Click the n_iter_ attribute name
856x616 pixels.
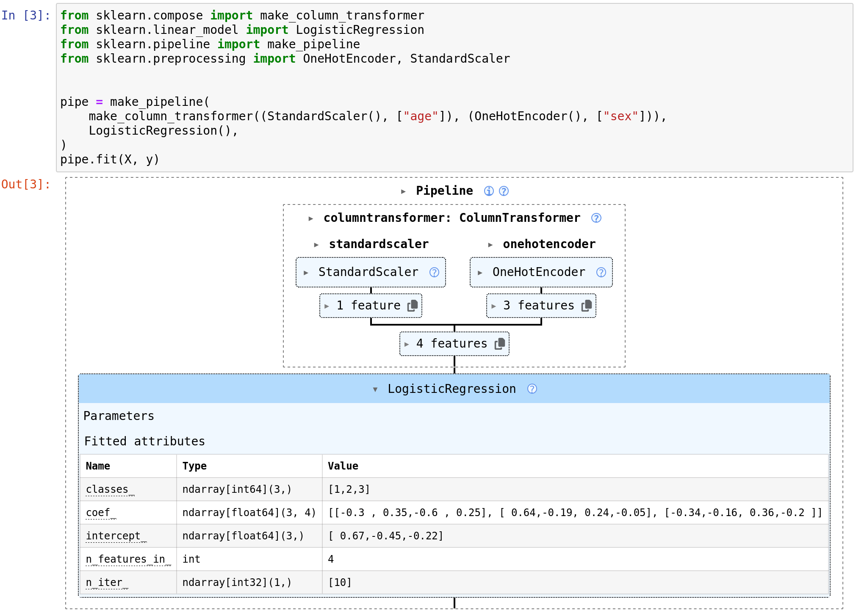coord(107,583)
